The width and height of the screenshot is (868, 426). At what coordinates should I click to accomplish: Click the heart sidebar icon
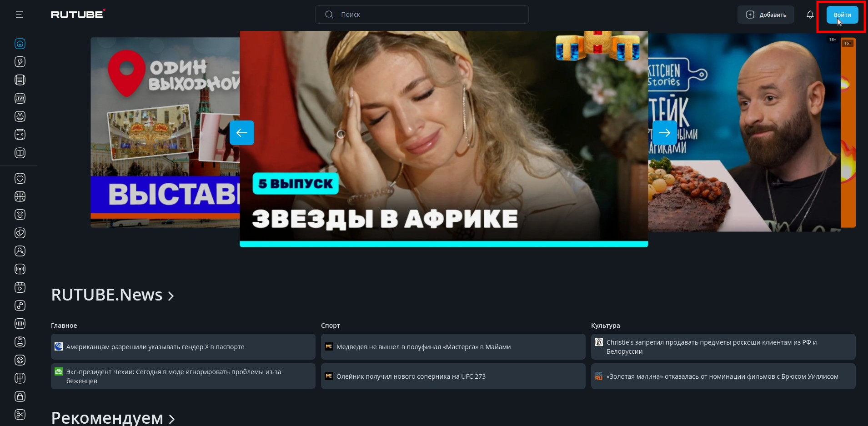pyautogui.click(x=20, y=178)
